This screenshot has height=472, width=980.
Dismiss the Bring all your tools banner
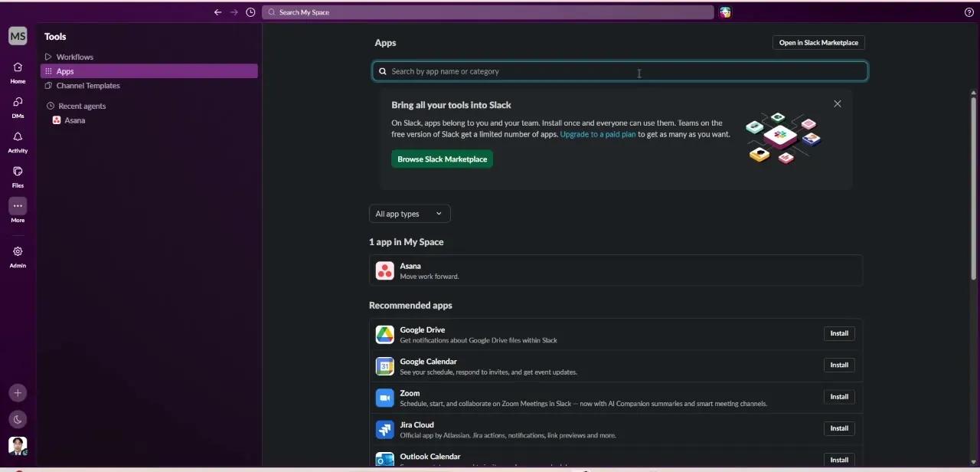tap(838, 103)
